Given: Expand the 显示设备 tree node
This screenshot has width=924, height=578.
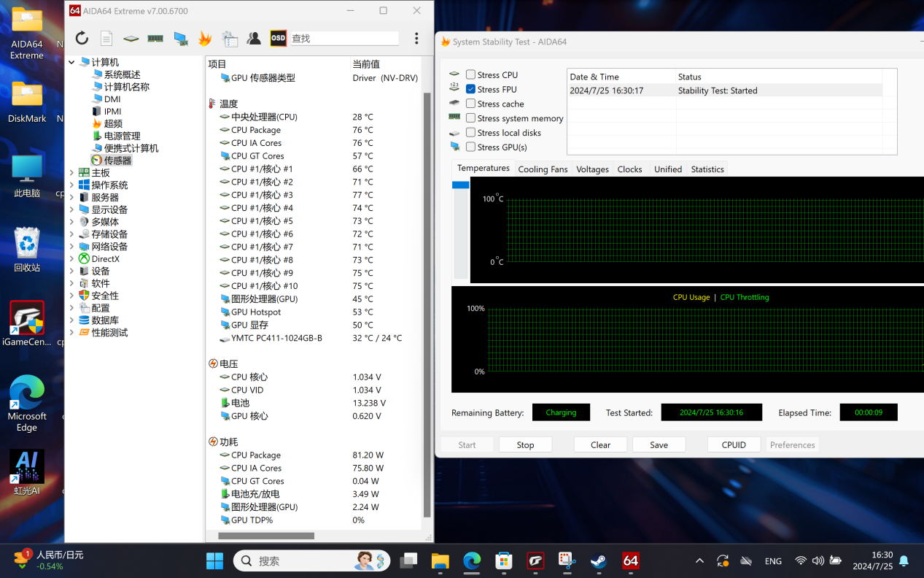Looking at the screenshot, I should coord(71,210).
